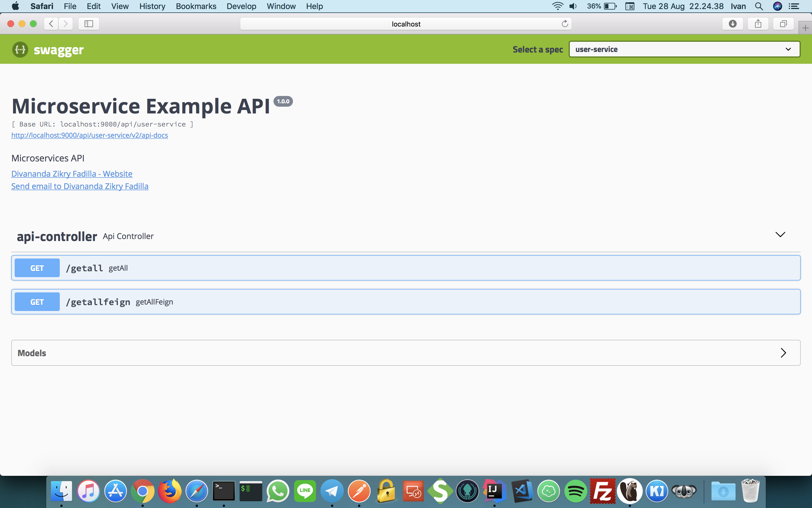The width and height of the screenshot is (812, 508).
Task: Open the File menu
Action: click(70, 6)
